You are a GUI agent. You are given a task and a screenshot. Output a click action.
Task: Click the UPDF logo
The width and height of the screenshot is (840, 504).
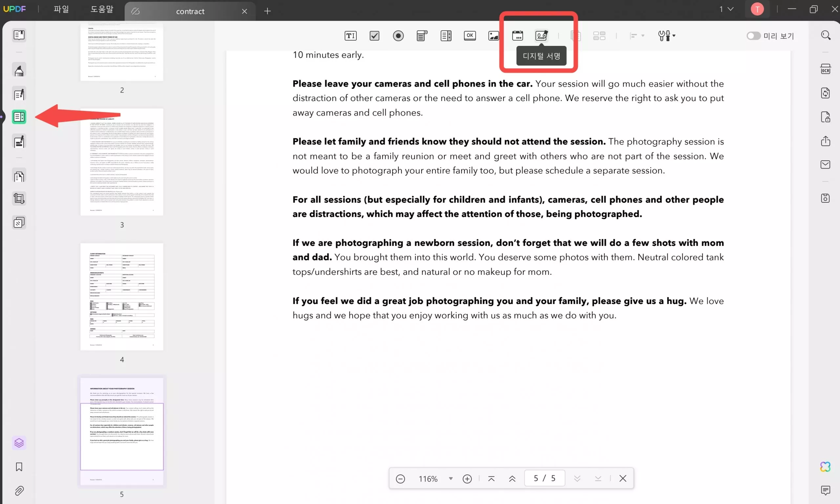click(15, 9)
